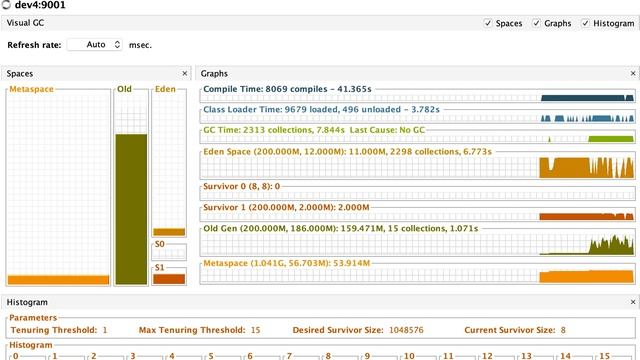The image size is (640, 360).
Task: Toggle the Spaces checkbox
Action: 488,23
